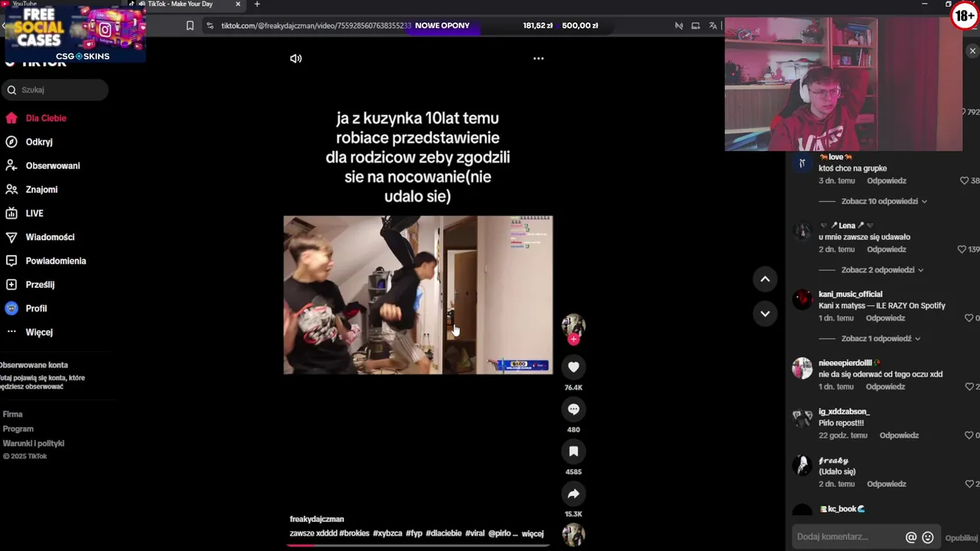The width and height of the screenshot is (980, 551).
Task: Open Profil page
Action: 36,308
